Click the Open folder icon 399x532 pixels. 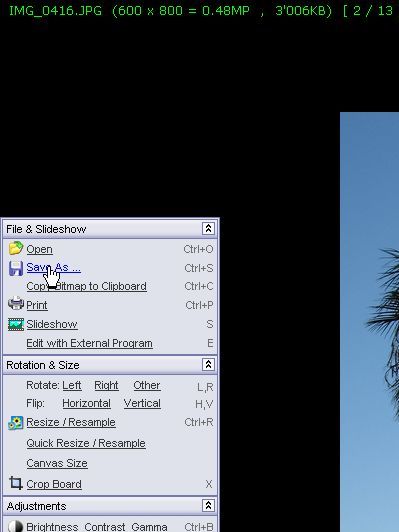(16, 248)
